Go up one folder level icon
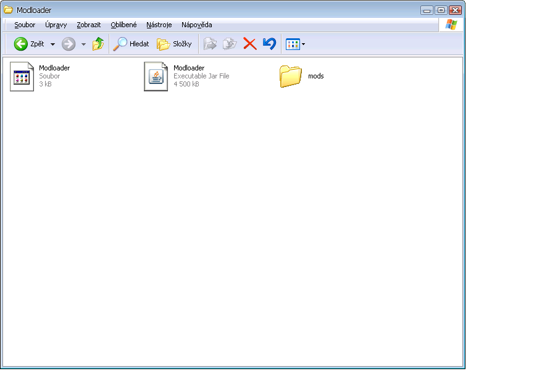This screenshot has width=555, height=392. (98, 44)
